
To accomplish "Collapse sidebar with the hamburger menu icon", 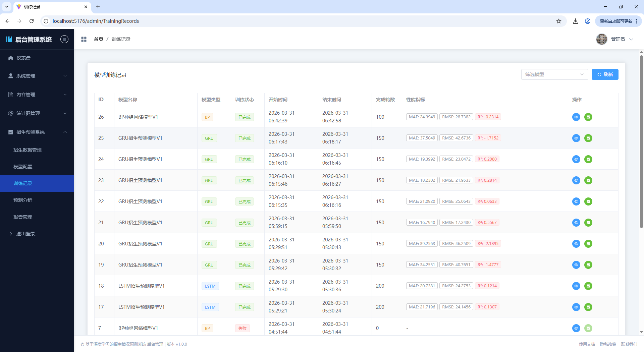I will (64, 39).
